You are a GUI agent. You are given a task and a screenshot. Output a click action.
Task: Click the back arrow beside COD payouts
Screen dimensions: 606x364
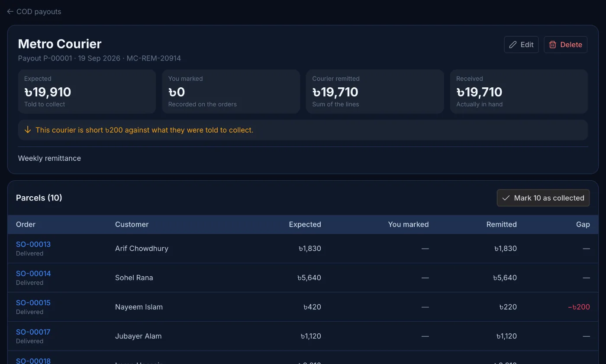(10, 12)
